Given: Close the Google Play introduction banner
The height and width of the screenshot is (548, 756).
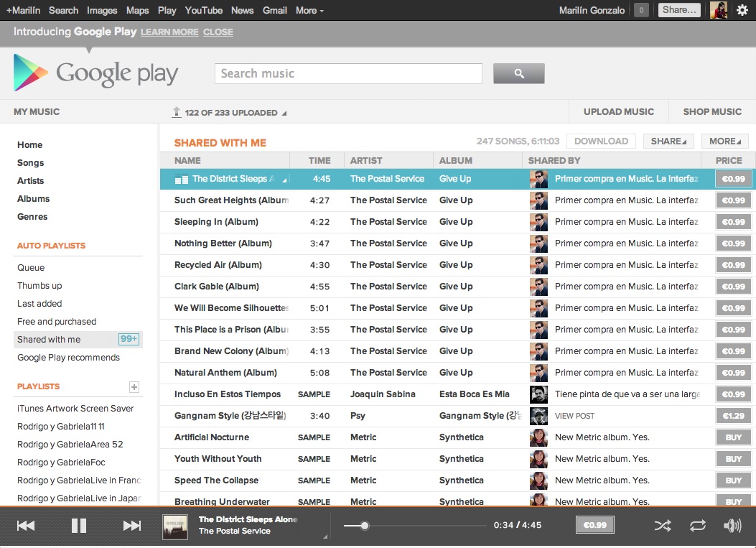Looking at the screenshot, I should coord(218,32).
